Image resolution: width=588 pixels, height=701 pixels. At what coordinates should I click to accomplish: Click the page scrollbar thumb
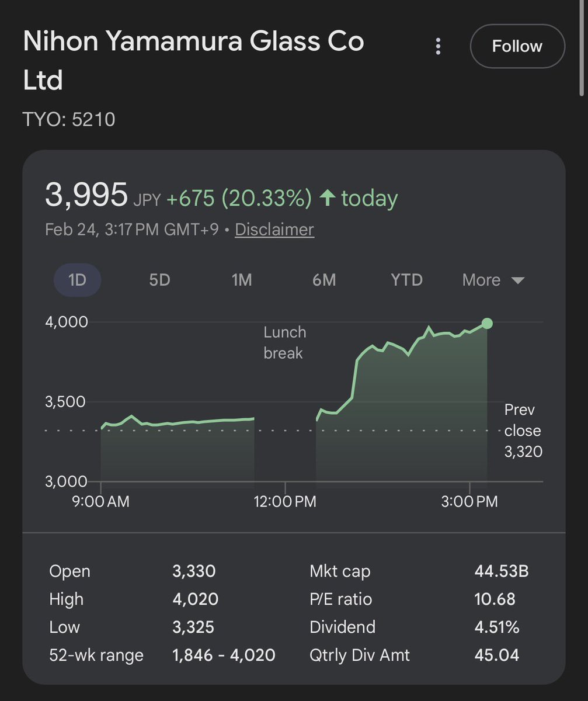click(582, 47)
